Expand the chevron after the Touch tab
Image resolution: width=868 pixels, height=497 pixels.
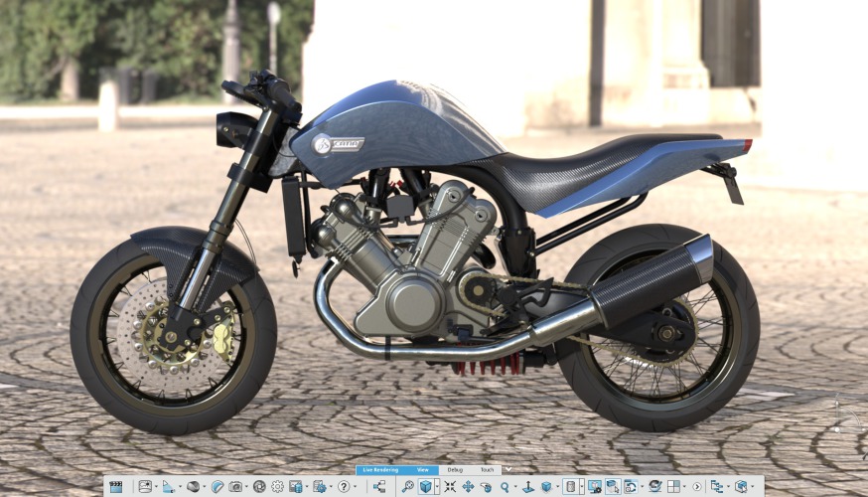coord(507,469)
